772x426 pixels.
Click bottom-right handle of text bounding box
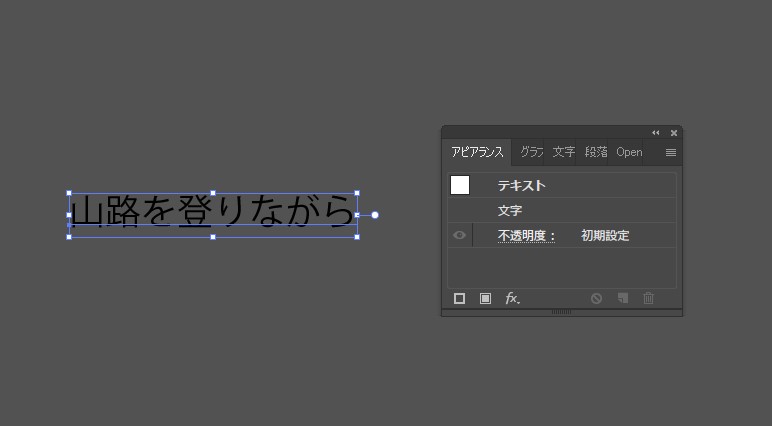357,237
